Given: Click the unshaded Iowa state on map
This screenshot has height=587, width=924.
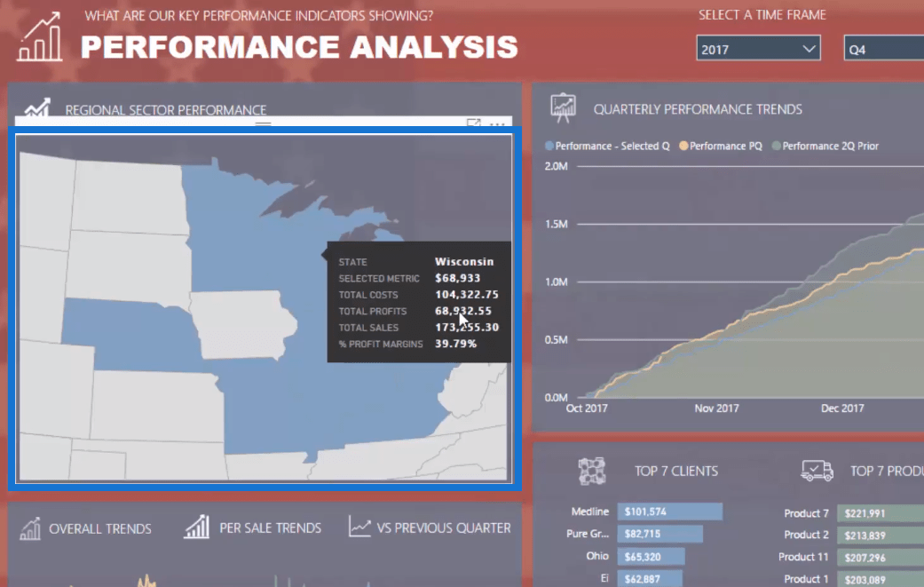Looking at the screenshot, I should pyautogui.click(x=241, y=324).
